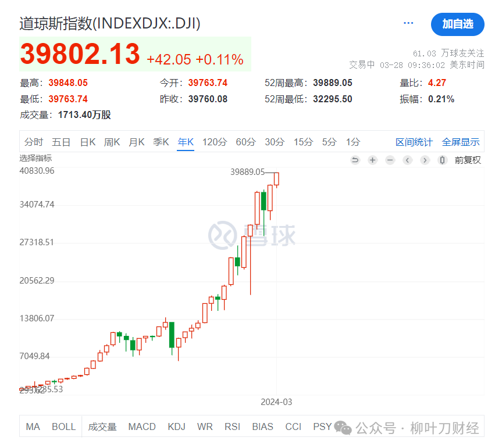Screen dimensions: 495x448
Task: Enable the BOLL overlay indicator
Action: coord(64,427)
